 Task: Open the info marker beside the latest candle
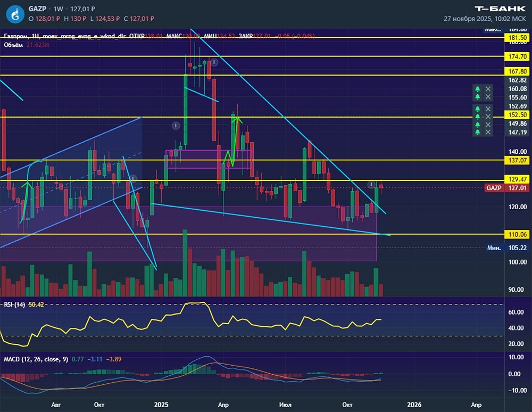point(371,185)
